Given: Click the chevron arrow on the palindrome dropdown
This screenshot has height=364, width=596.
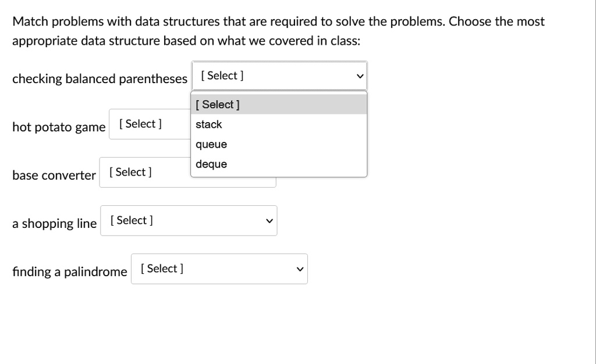Looking at the screenshot, I should coord(300,269).
